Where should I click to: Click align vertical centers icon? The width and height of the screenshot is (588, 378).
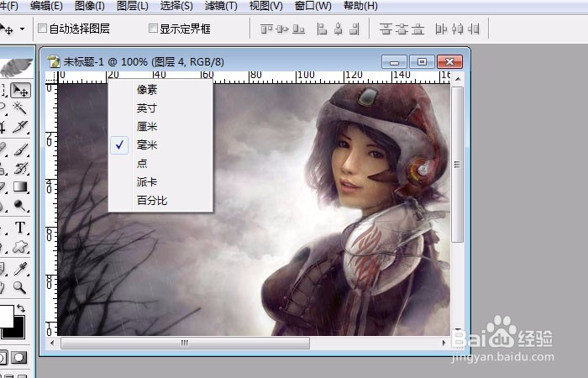click(282, 29)
